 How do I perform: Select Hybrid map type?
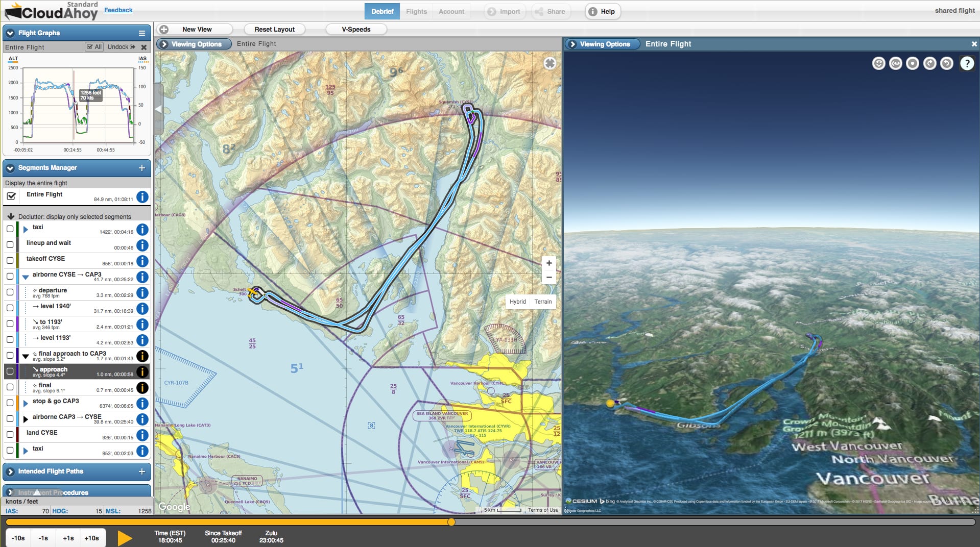tap(517, 302)
